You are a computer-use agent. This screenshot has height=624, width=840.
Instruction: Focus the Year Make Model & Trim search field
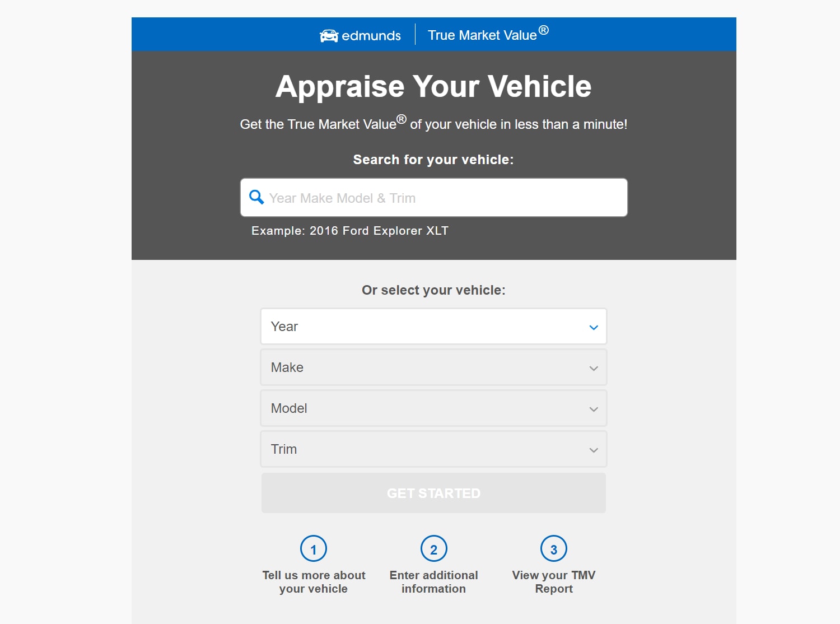[434, 198]
